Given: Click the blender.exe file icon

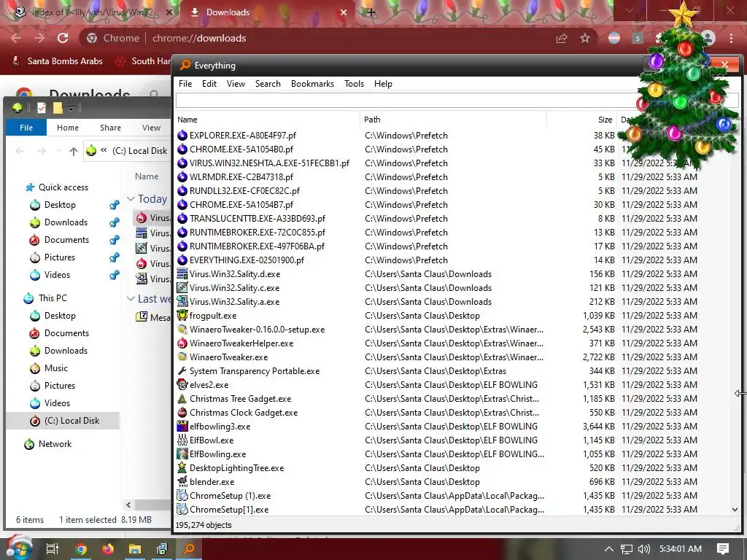Looking at the screenshot, I should (x=182, y=481).
